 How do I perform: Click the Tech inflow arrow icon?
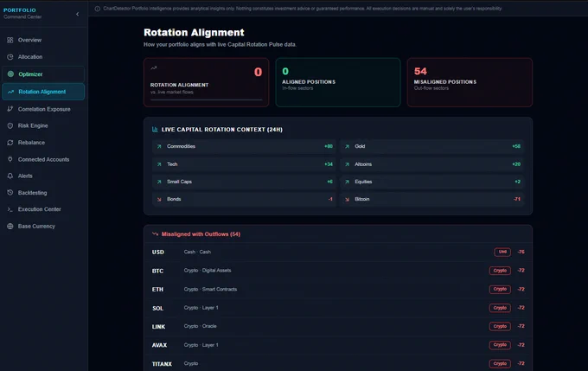tap(159, 164)
